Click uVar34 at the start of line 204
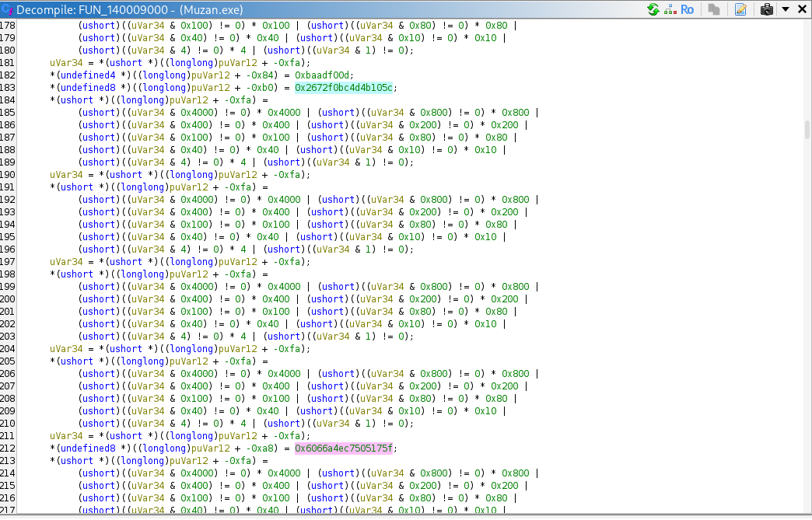This screenshot has height=520, width=812. [x=65, y=349]
